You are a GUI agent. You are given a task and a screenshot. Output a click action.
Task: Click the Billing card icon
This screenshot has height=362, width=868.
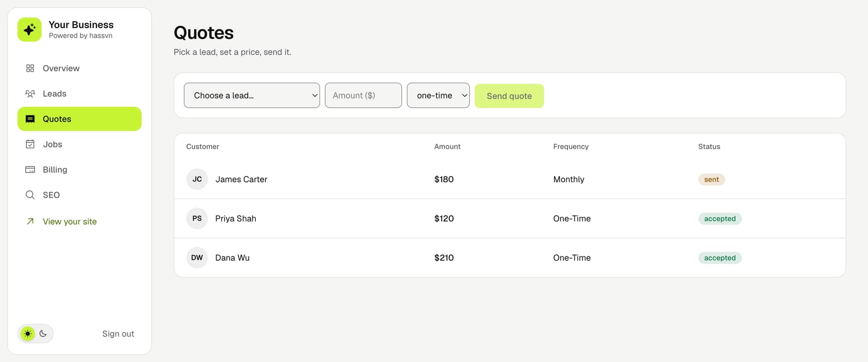pyautogui.click(x=30, y=170)
